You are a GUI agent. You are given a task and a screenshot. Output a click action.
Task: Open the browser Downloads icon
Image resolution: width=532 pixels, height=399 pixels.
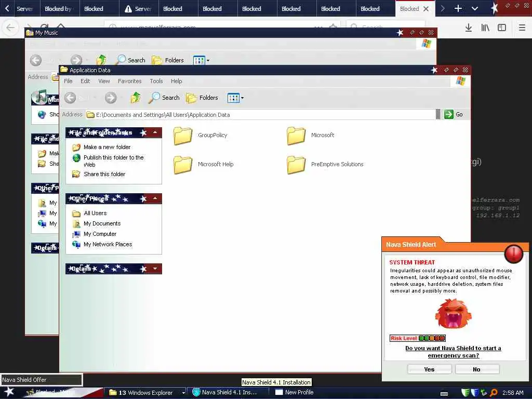tap(469, 28)
